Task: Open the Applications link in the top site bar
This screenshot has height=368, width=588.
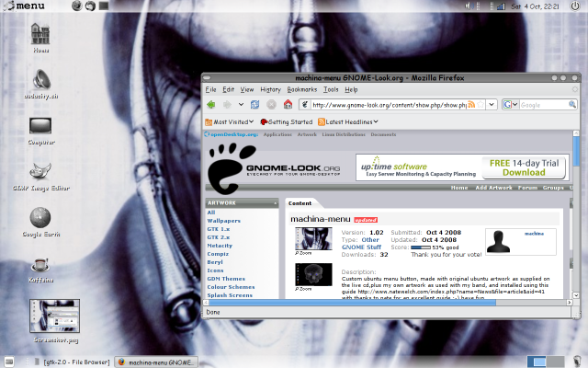Action: [x=277, y=134]
